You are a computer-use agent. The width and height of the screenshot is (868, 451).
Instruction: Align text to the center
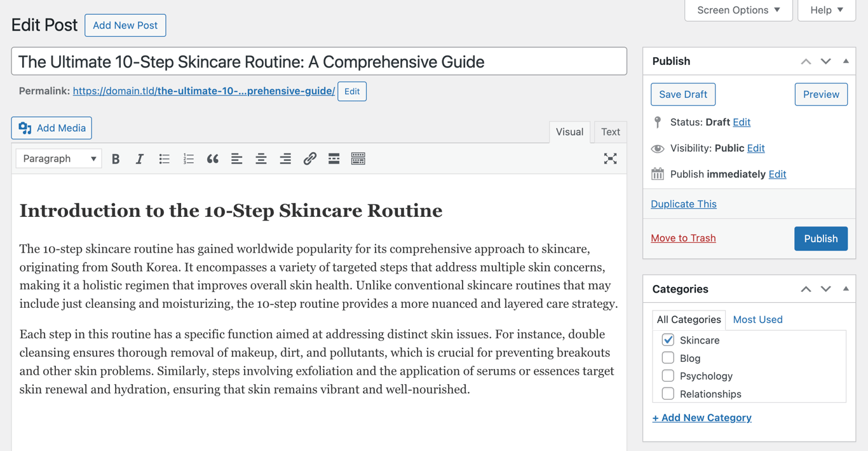tap(261, 158)
